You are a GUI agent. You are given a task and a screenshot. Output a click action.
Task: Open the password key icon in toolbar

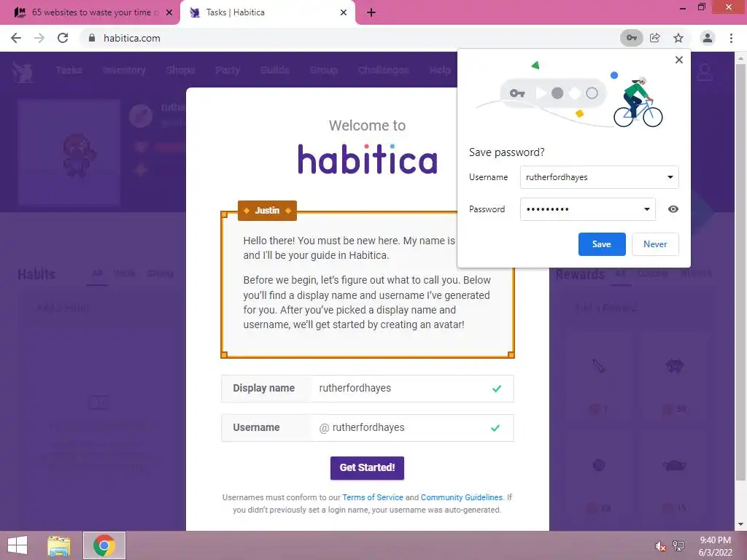coord(631,38)
